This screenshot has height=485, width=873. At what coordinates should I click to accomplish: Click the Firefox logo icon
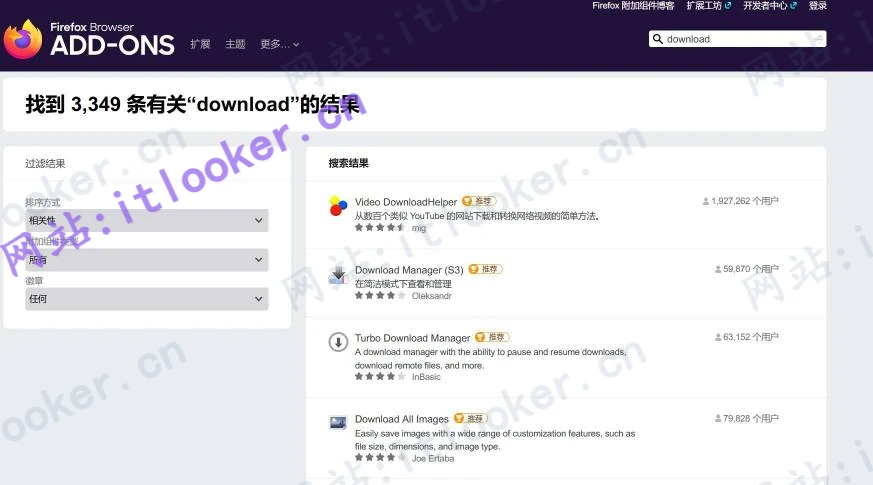click(23, 39)
